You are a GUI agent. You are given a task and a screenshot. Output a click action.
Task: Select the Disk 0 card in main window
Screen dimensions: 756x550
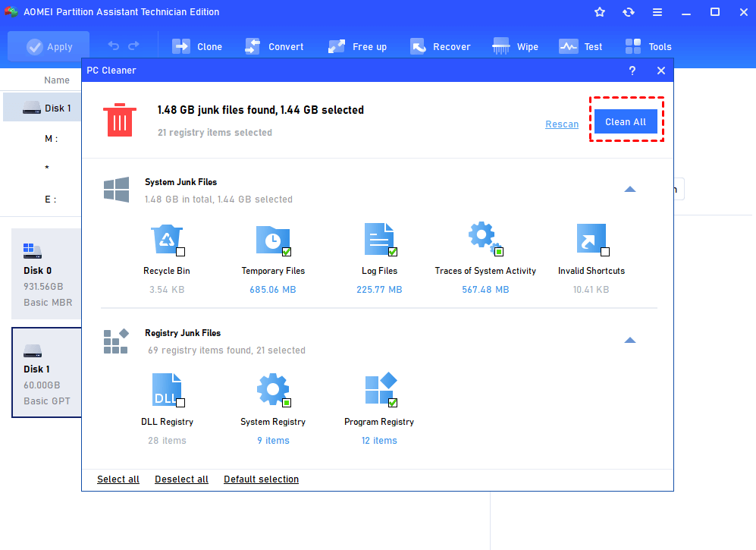pyautogui.click(x=46, y=274)
